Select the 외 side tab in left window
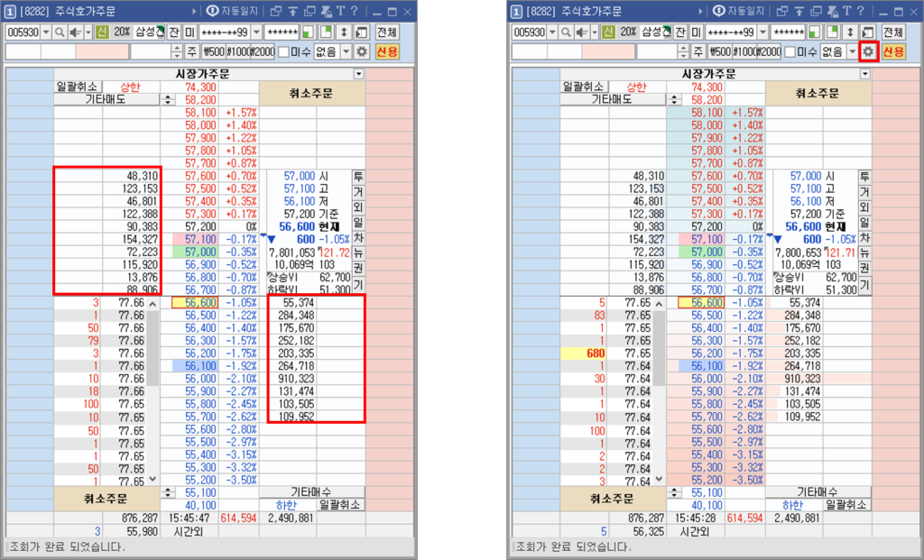 358,207
